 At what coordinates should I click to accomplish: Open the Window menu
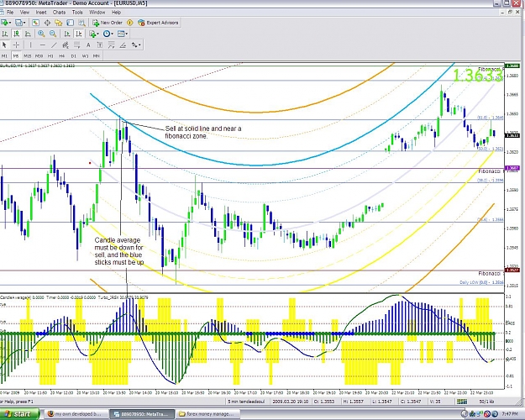click(x=97, y=13)
